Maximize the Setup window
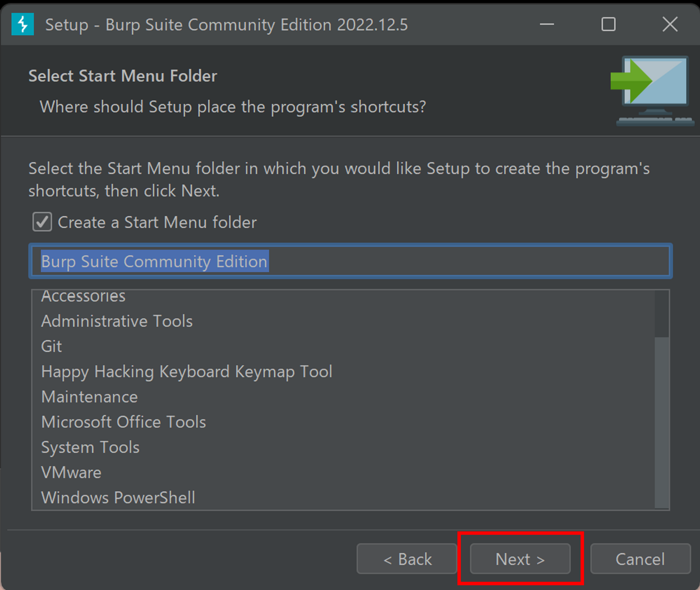 coord(609,25)
